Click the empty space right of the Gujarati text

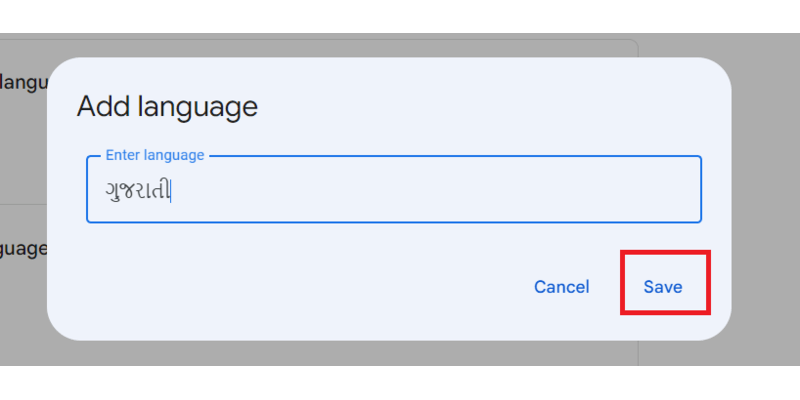coord(450,190)
